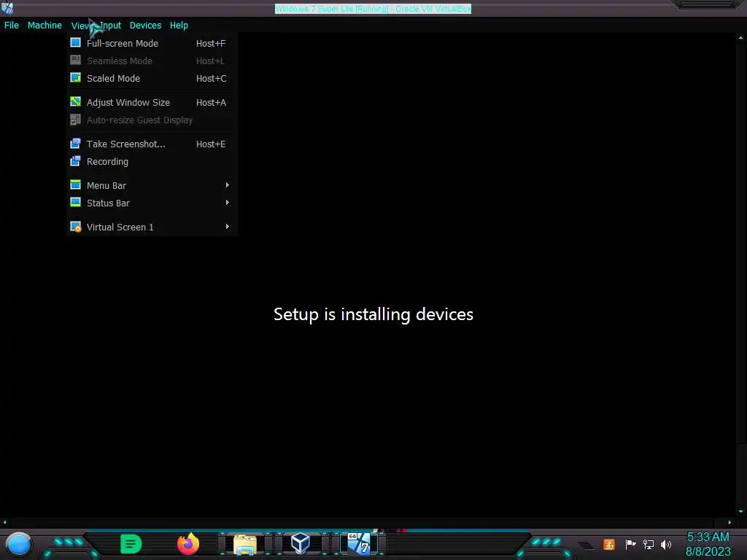Image resolution: width=747 pixels, height=560 pixels.
Task: Show hidden tray icons
Action: tap(586, 545)
